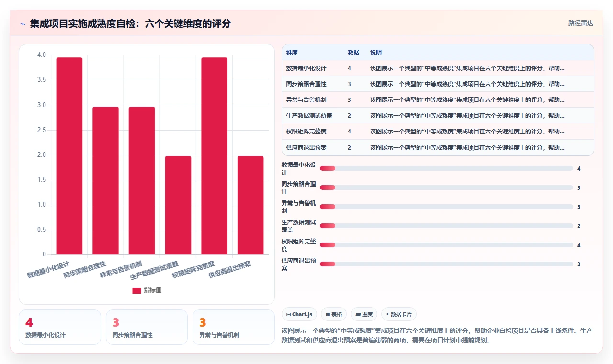This screenshot has width=613, height=364.
Task: Click the chart title 集成项目实施成熟度自检
Action: pos(130,23)
